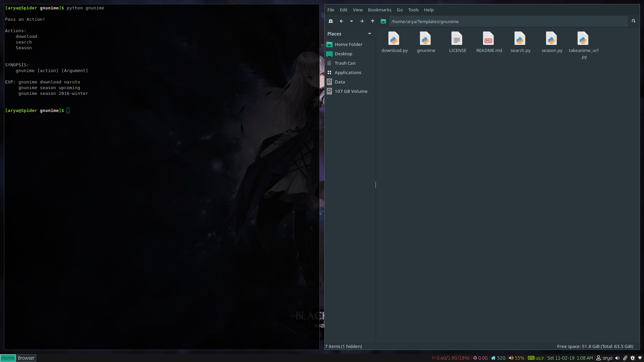The height and width of the screenshot is (362, 644).
Task: Navigate back using the back arrow
Action: click(341, 21)
